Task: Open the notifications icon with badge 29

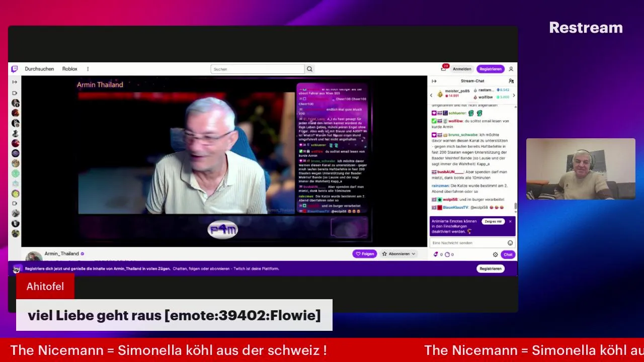Action: tap(443, 69)
